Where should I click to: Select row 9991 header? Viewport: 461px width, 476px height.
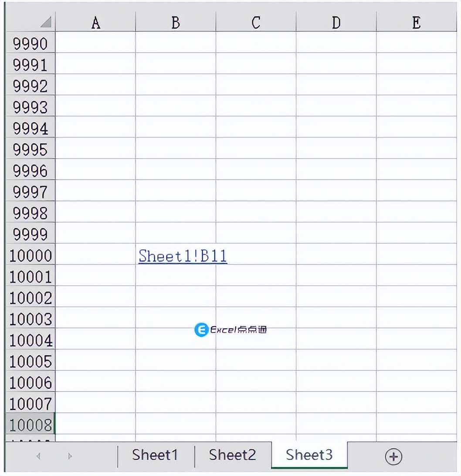pyautogui.click(x=31, y=64)
